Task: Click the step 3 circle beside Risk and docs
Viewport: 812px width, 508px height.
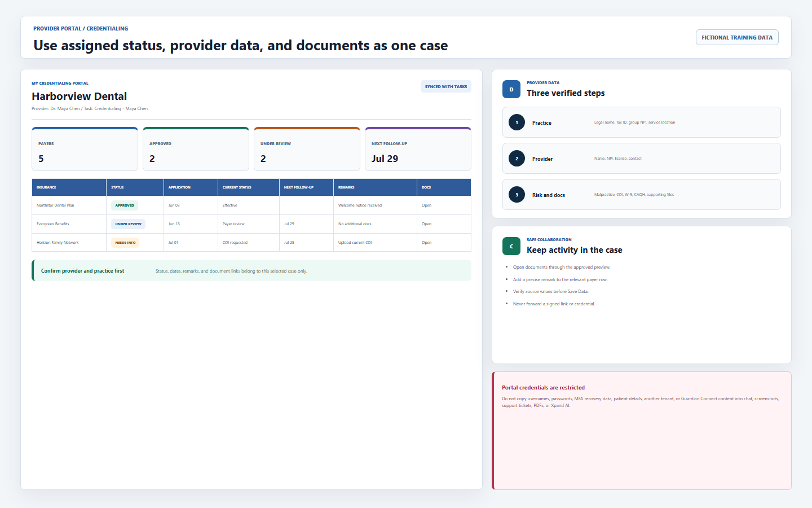Action: point(517,195)
